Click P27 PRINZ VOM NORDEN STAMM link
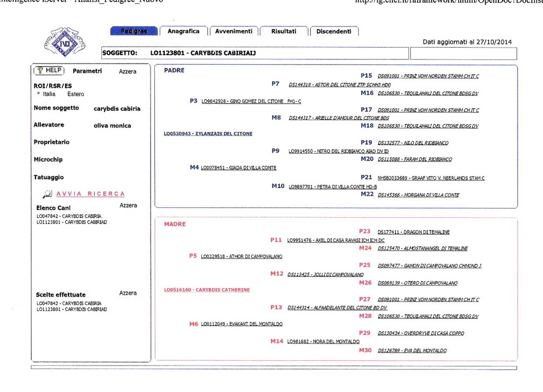 pyautogui.click(x=428, y=300)
